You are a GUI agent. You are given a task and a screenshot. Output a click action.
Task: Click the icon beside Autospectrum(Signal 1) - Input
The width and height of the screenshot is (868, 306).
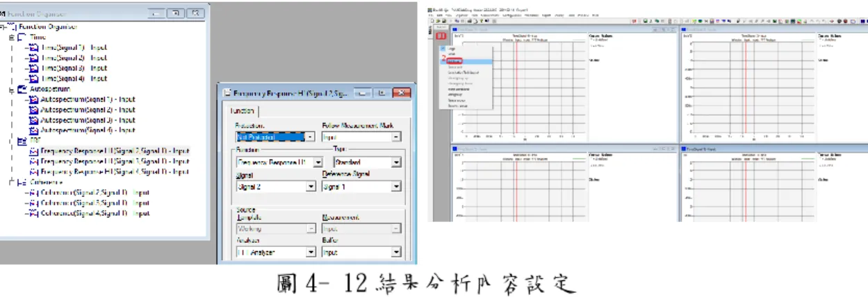[33, 99]
